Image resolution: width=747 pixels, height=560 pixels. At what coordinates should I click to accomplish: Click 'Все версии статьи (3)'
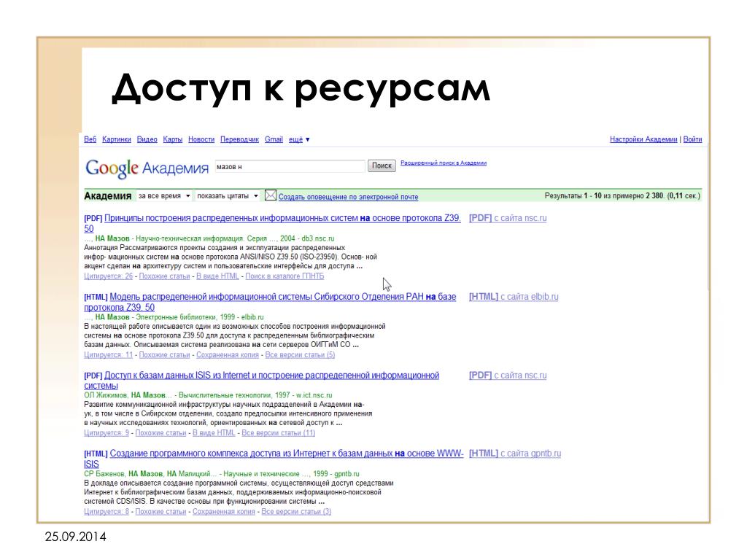click(296, 511)
